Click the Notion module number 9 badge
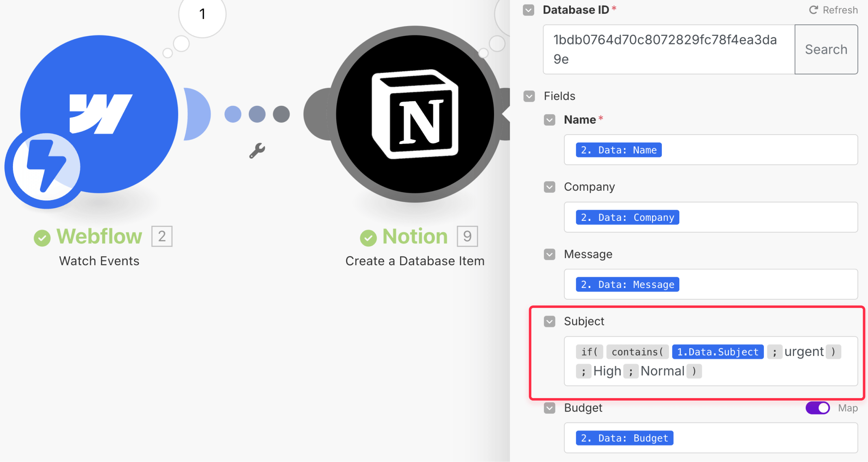 tap(467, 236)
